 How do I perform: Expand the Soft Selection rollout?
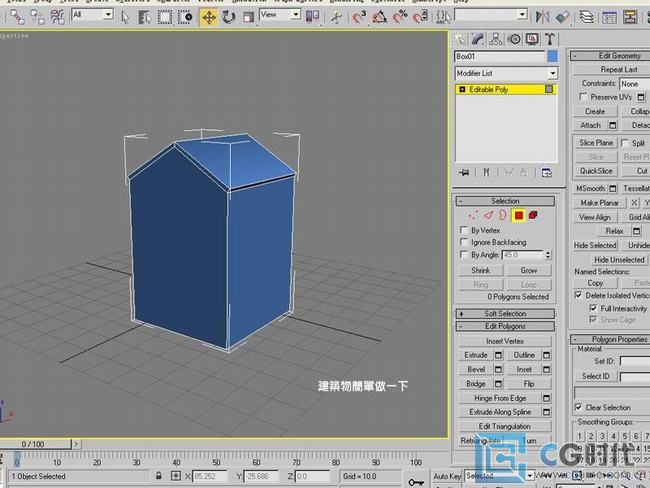coord(505,314)
